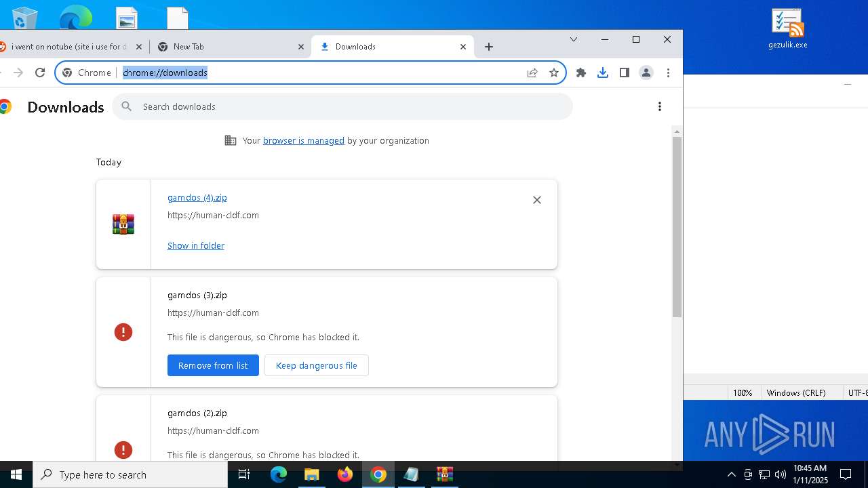Focus the Search downloads field
Image resolution: width=868 pixels, height=488 pixels.
click(342, 106)
